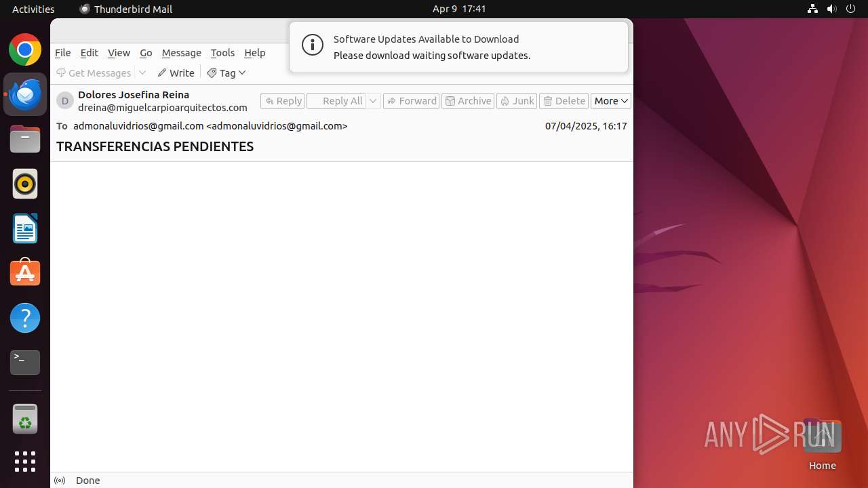Click inside the empty message body
Screen dimensions: 868x488
tap(342, 317)
